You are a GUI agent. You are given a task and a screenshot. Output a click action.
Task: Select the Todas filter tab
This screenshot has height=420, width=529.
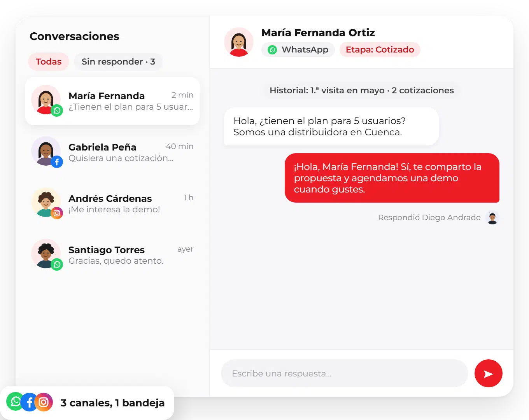click(x=49, y=61)
